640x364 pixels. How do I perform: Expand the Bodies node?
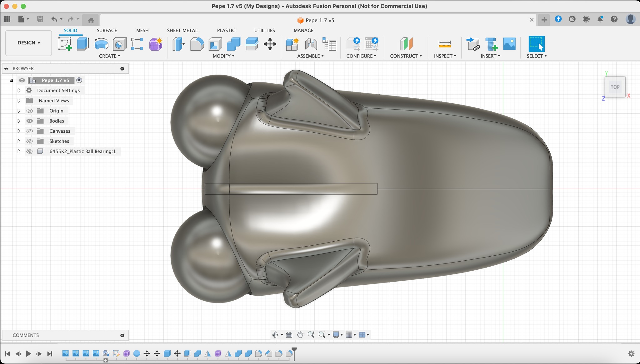[19, 121]
